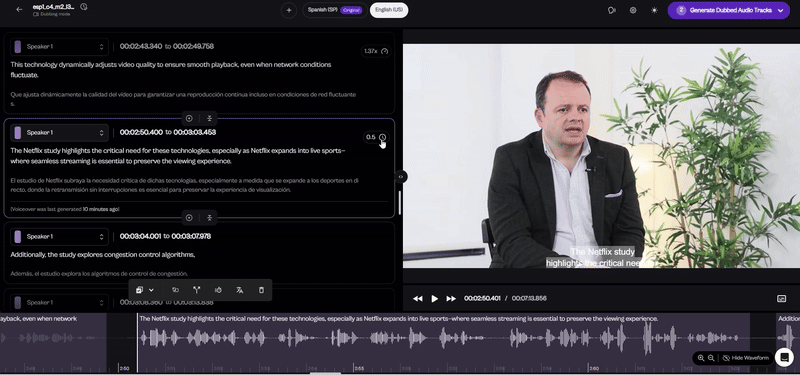This screenshot has height=375, width=800.
Task: Edit end time 00:03:07.978
Action: [191, 237]
